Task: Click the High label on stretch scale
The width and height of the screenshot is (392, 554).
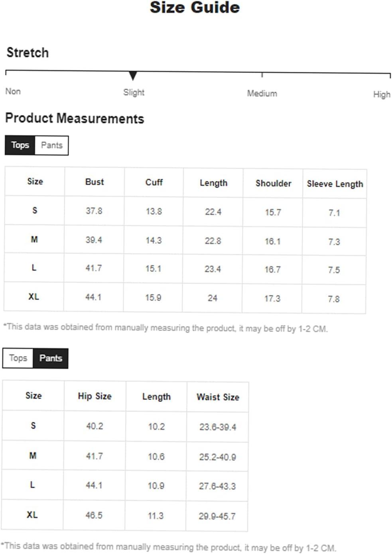Action: coord(382,95)
